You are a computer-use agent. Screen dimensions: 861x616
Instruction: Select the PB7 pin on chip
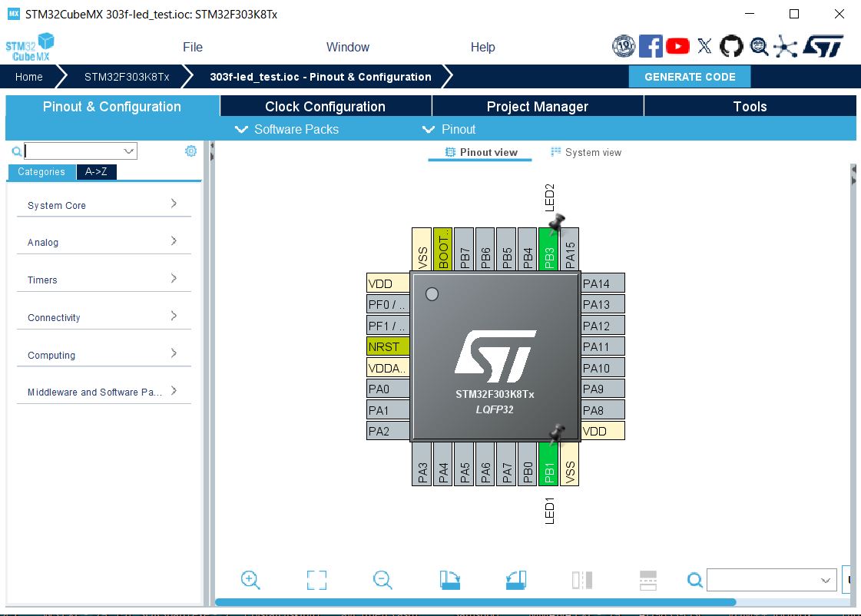point(464,250)
